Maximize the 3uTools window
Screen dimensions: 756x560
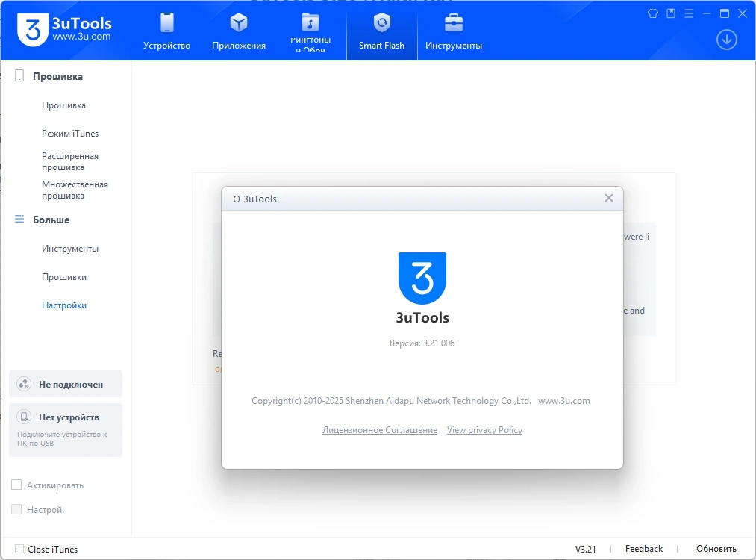[x=724, y=13]
